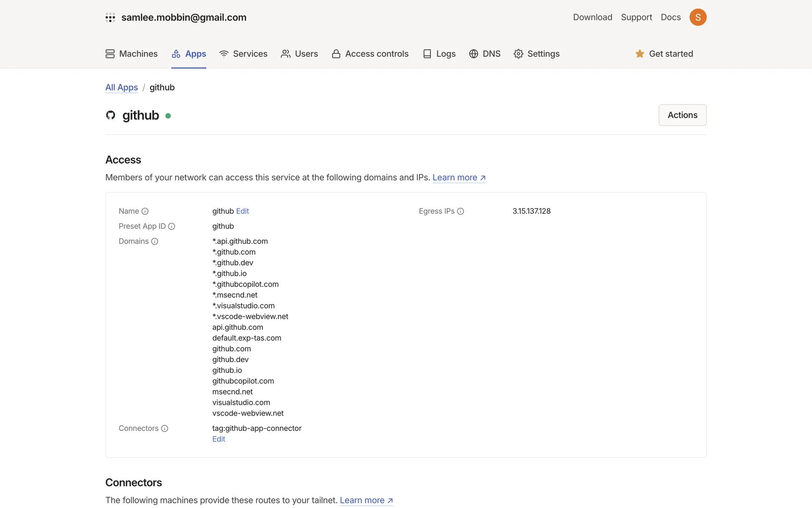Viewport: 812px width, 508px height.
Task: Click Edit next to the github name
Action: click(242, 211)
